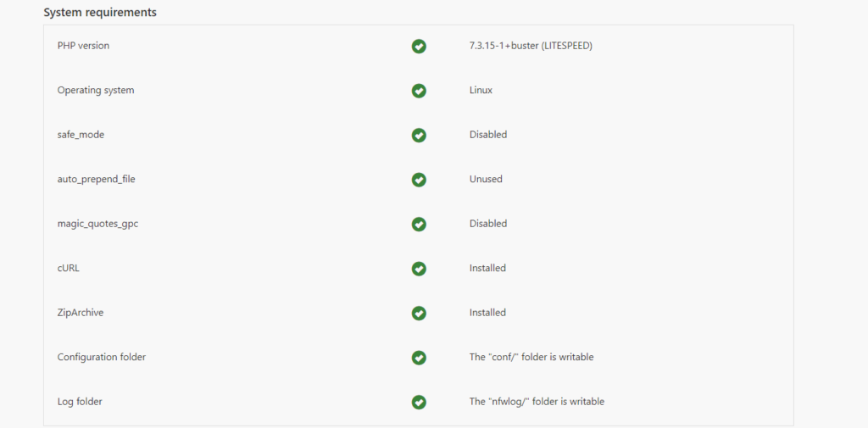The width and height of the screenshot is (868, 428).
Task: Select the magic_quotes_gpc label
Action: tap(97, 224)
